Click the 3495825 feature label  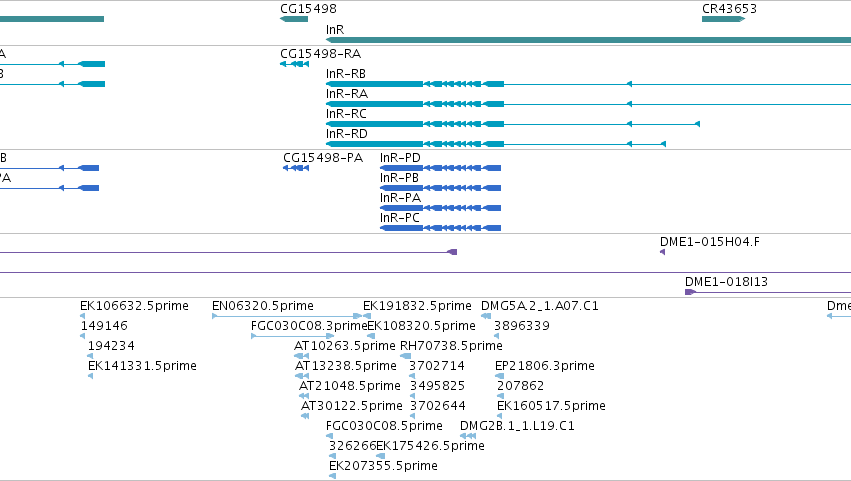(437, 387)
